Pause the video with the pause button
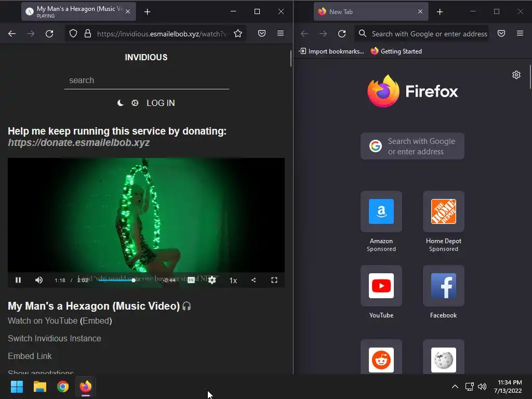The width and height of the screenshot is (532, 399). (18, 280)
